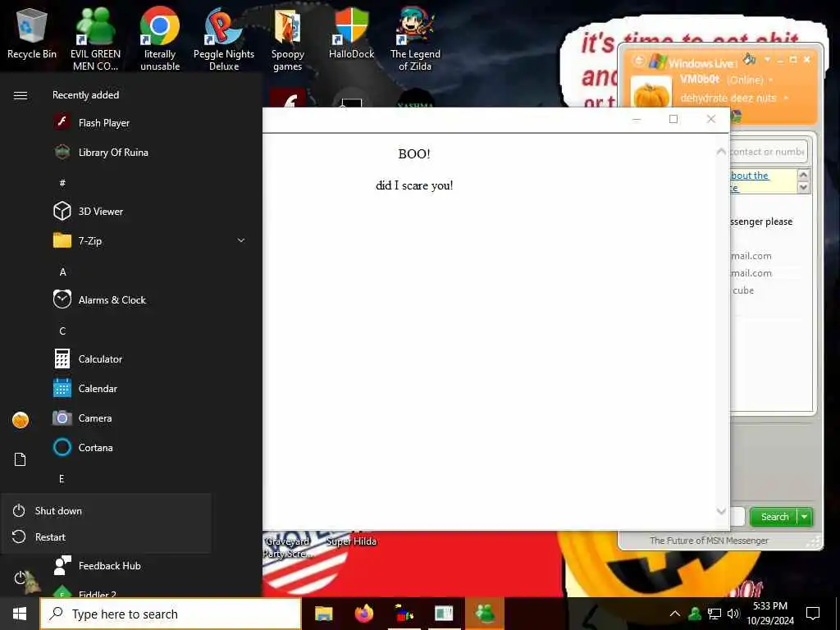Click the taskbar clock showing 5:33 PM
The height and width of the screenshot is (630, 840).
pos(770,614)
